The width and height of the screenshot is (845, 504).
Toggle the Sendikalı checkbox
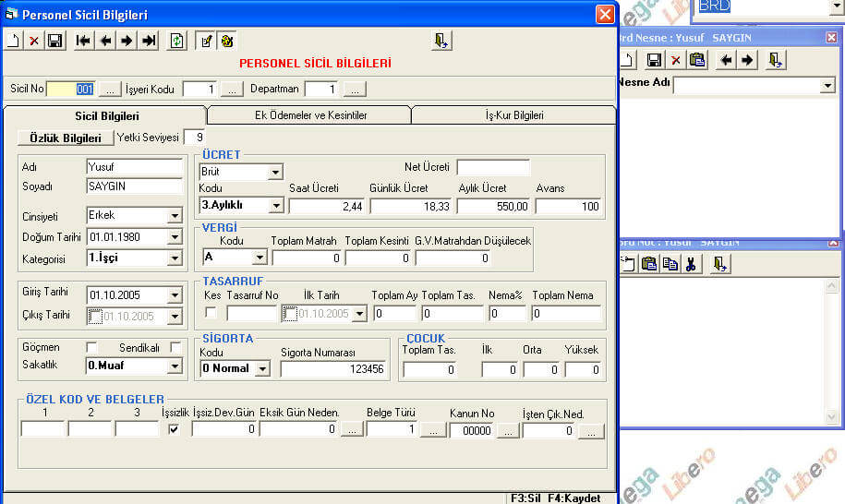175,347
